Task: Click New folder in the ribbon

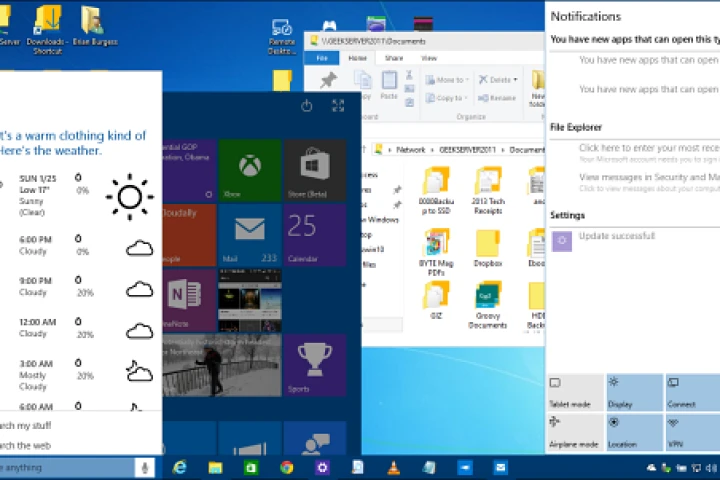Action: click(537, 89)
